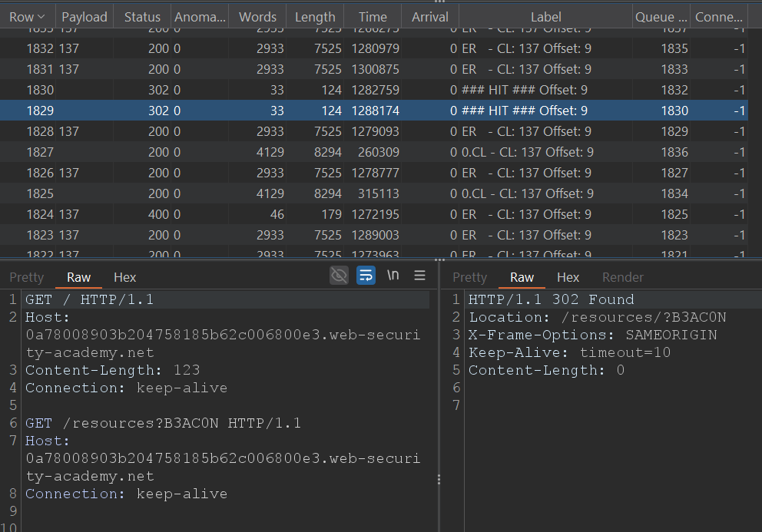
Task: Click the Row column sort arrow
Action: 41,17
